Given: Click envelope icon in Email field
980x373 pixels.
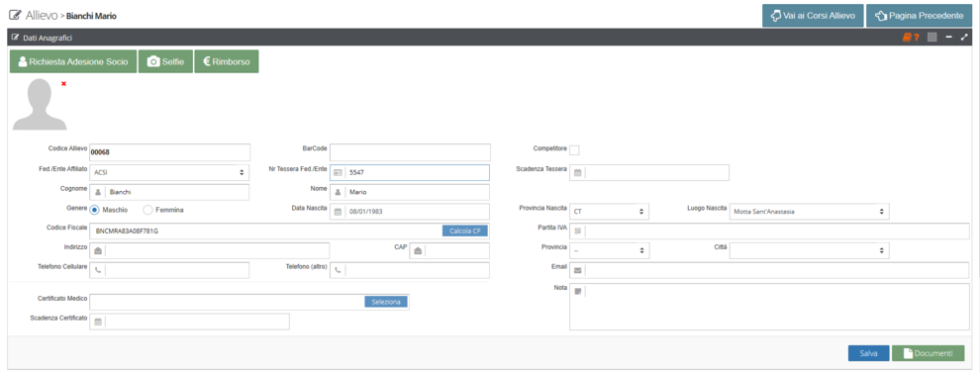Looking at the screenshot, I should tap(577, 270).
